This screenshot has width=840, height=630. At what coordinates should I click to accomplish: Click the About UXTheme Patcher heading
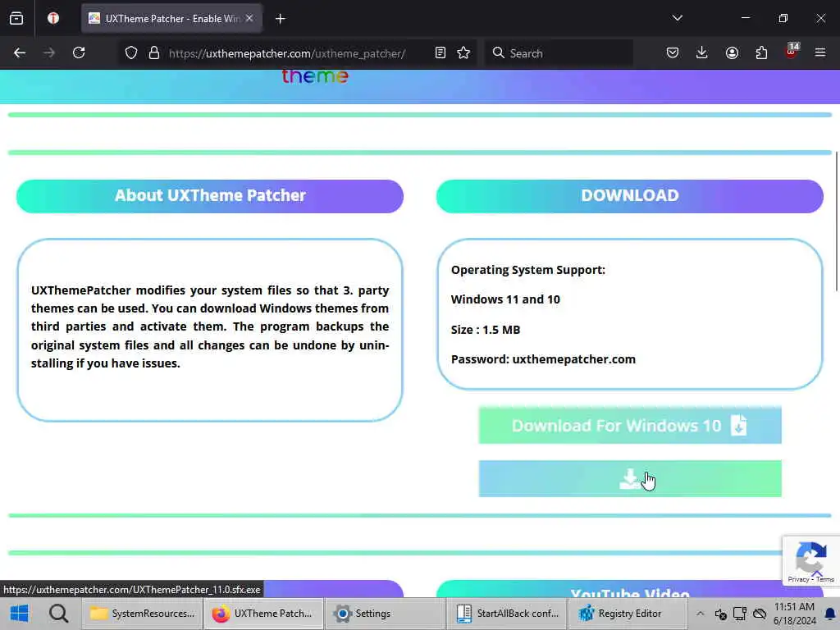coord(210,196)
